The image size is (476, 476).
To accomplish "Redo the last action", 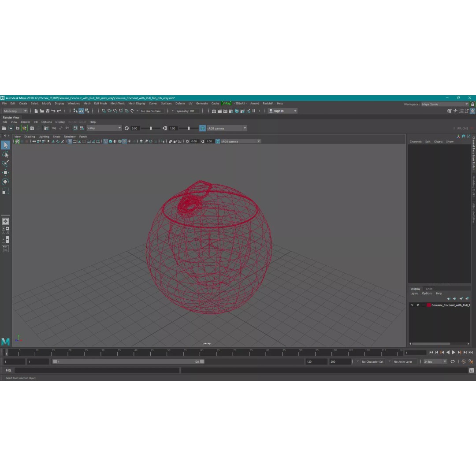I will (x=59, y=111).
